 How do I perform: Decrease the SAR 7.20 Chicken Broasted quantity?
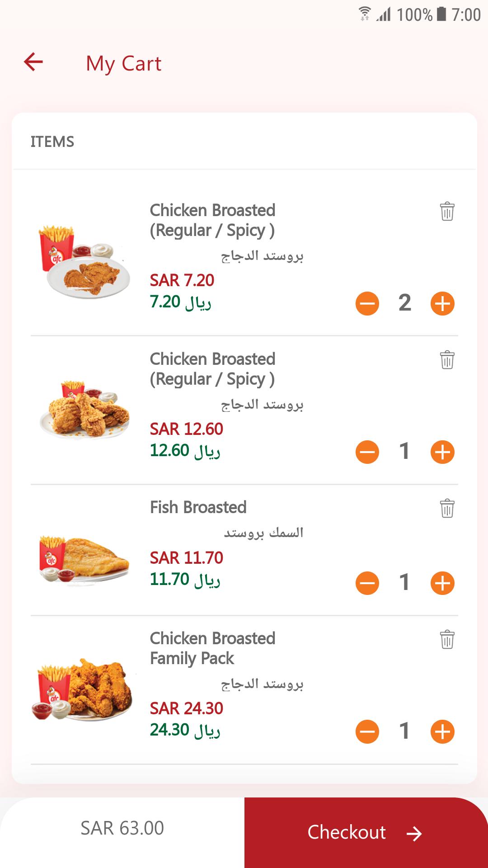pos(367,303)
